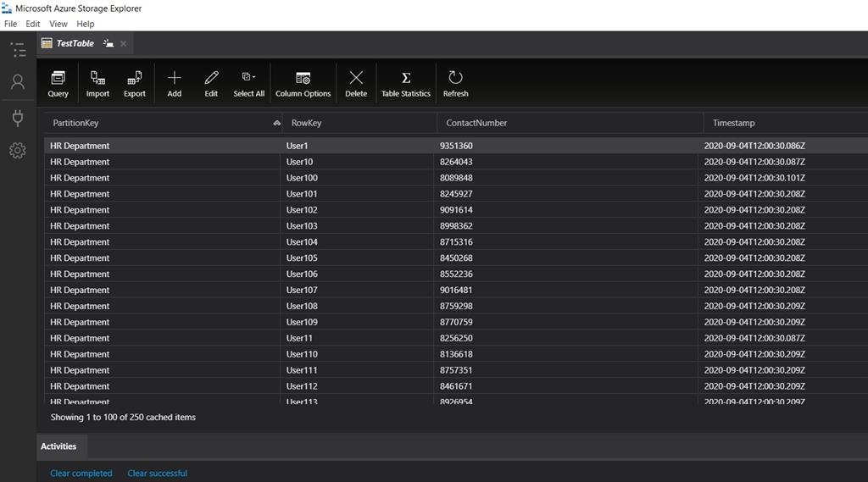
Task: Open Column Options
Action: tap(303, 84)
